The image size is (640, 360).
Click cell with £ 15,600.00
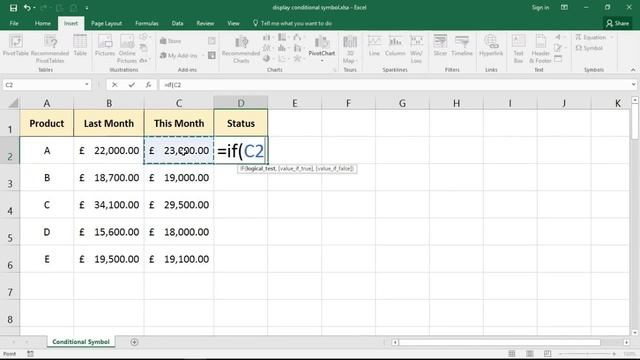(x=109, y=232)
